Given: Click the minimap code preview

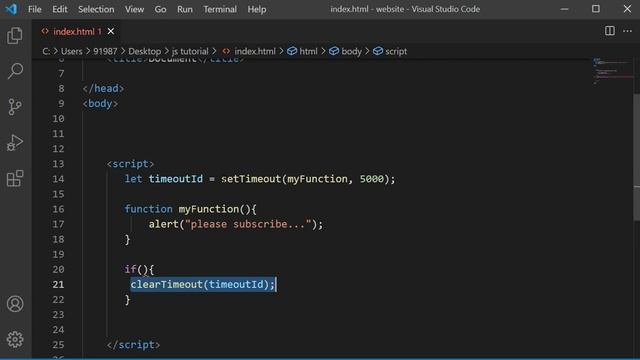Looking at the screenshot, I should [x=612, y=71].
